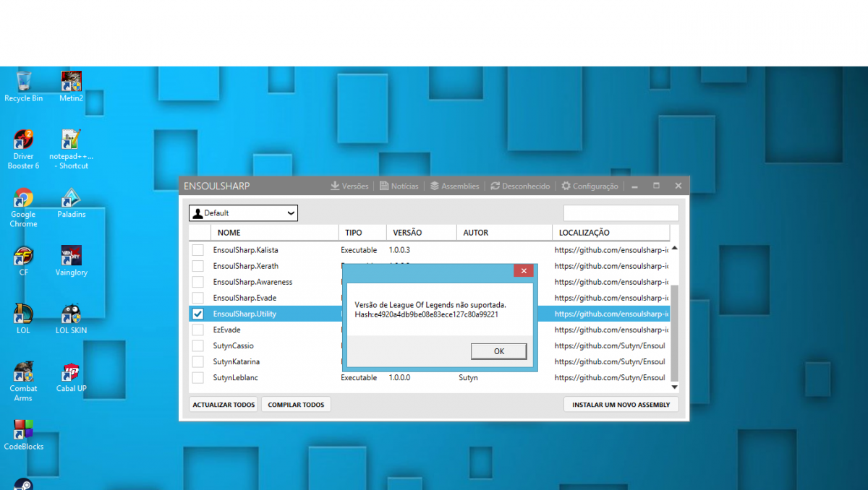
Task: Click the Hash text in the dialog
Action: pyautogui.click(x=427, y=314)
